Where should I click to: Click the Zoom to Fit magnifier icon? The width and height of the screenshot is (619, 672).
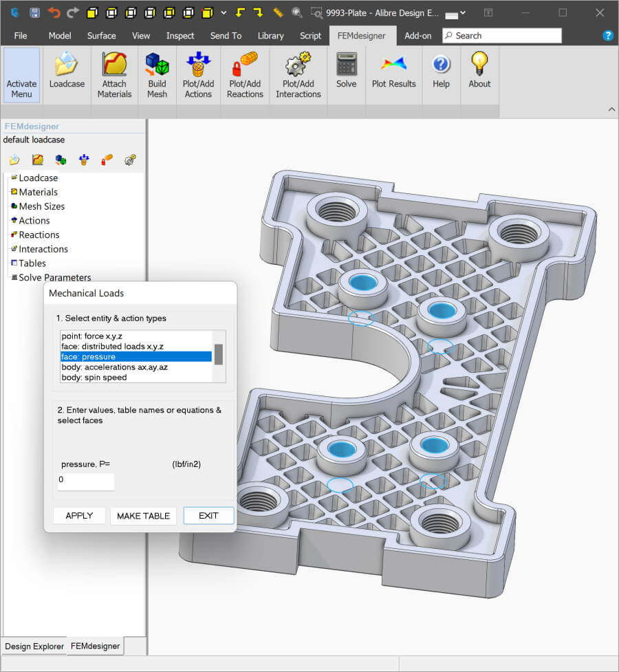pyautogui.click(x=297, y=12)
